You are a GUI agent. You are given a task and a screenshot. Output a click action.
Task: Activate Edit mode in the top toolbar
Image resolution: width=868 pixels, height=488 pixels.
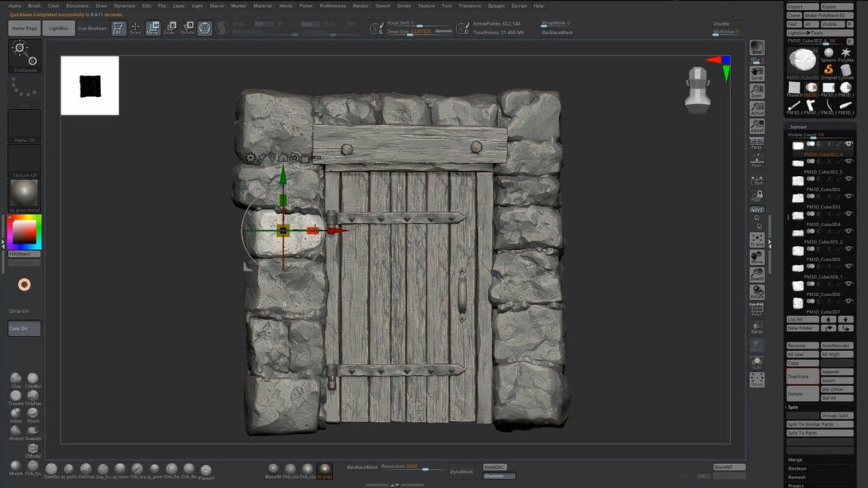point(118,28)
